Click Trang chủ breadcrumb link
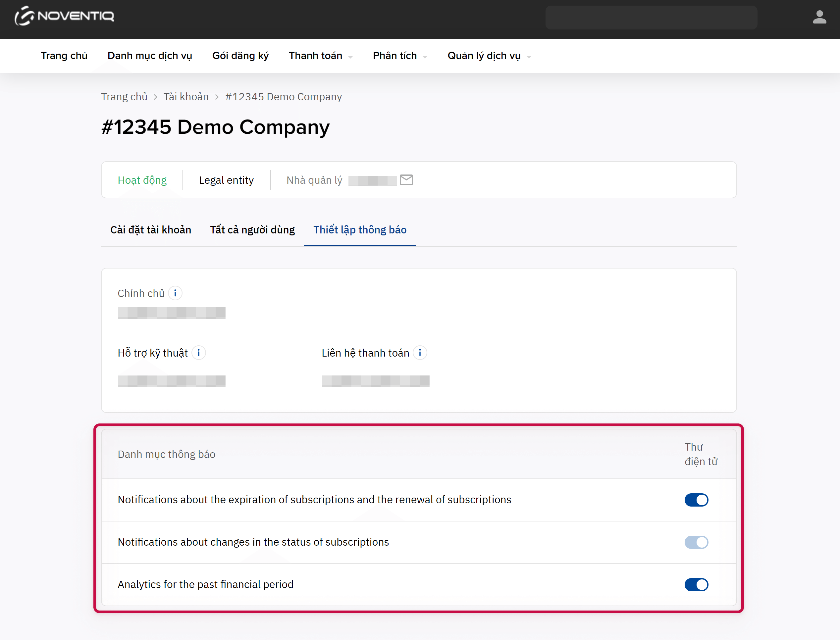Viewport: 840px width, 640px height. point(124,97)
